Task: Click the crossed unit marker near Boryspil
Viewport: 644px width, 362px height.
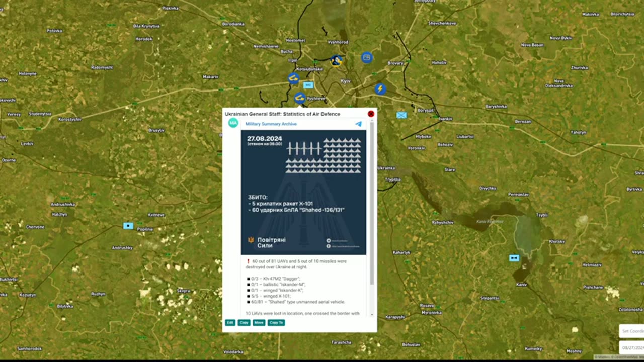Action: 401,115
